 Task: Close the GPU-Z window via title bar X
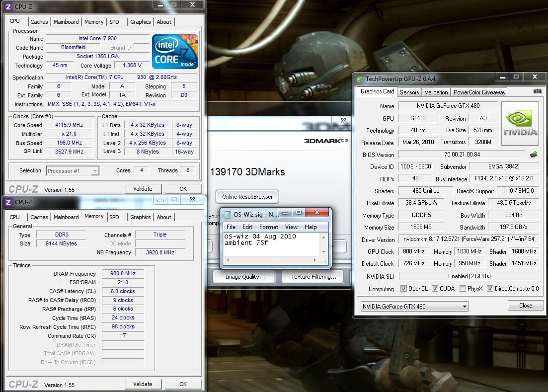click(535, 77)
